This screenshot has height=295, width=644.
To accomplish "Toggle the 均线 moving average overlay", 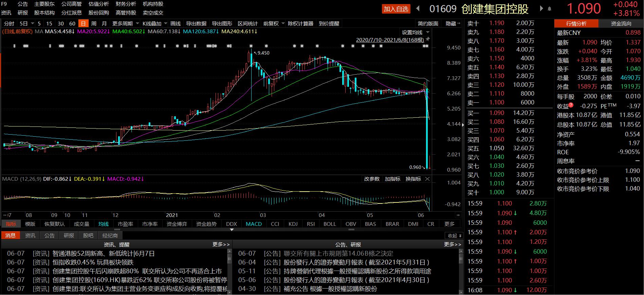I will 104,224.
